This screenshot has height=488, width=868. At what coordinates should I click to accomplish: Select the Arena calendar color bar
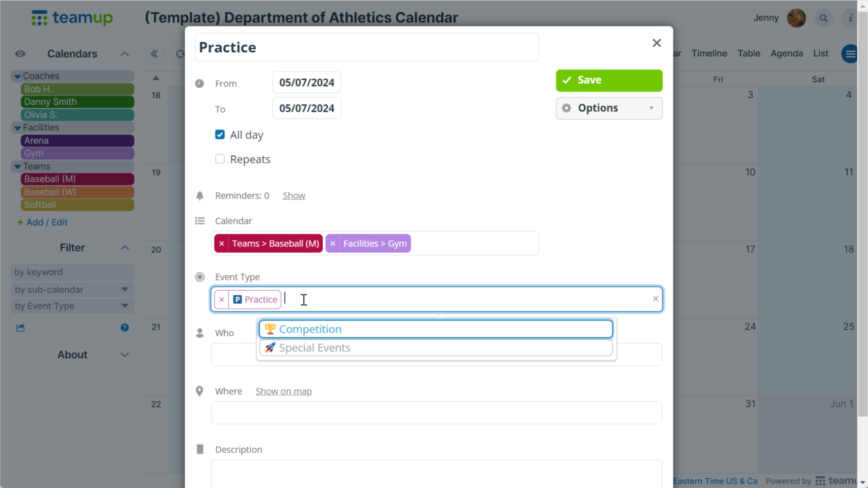[x=77, y=141]
